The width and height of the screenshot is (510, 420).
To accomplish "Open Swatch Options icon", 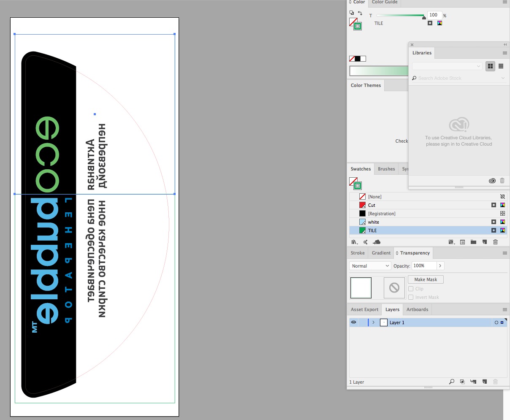I will coord(462,242).
